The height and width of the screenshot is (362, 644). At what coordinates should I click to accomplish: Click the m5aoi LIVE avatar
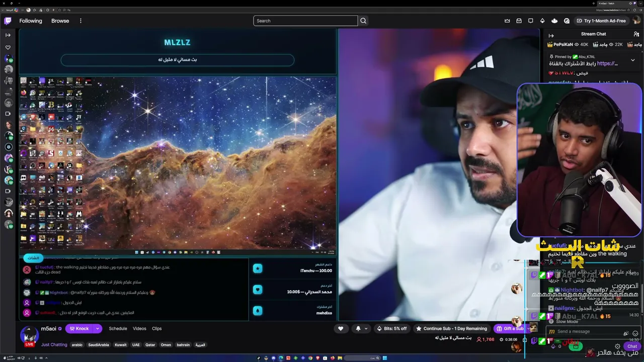29,335
